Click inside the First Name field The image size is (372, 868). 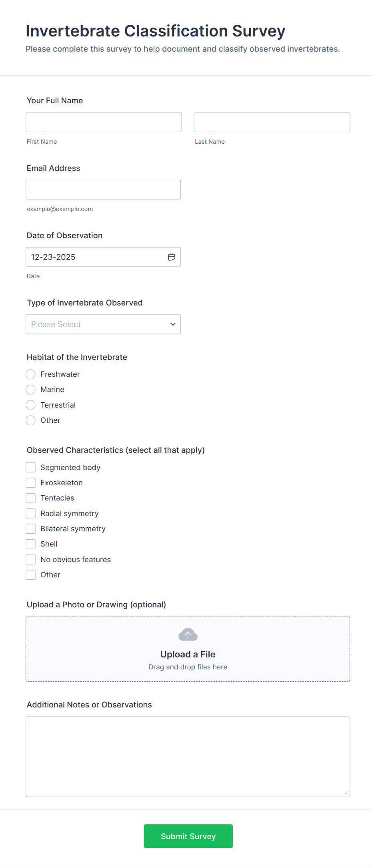(103, 122)
